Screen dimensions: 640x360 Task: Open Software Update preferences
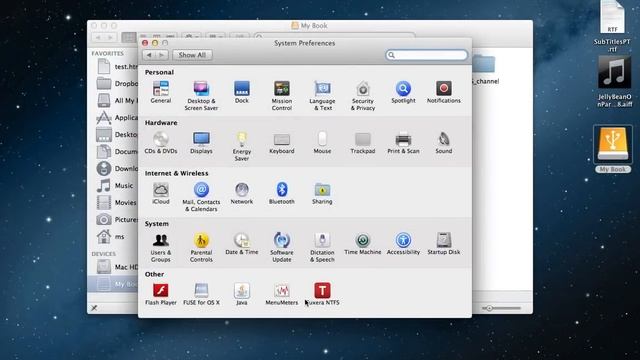[282, 248]
